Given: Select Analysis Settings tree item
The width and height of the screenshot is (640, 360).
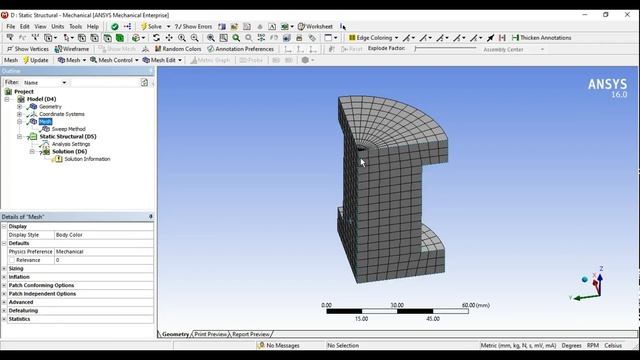Looking at the screenshot, I should point(71,144).
